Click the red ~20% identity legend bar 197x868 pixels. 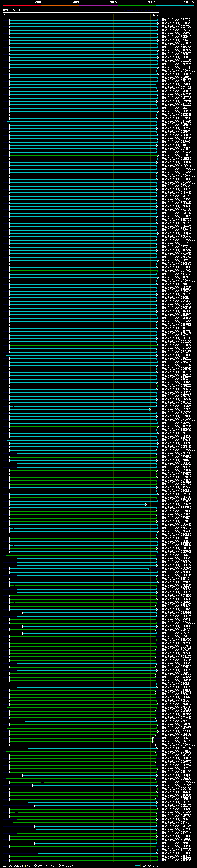coord(22,6)
